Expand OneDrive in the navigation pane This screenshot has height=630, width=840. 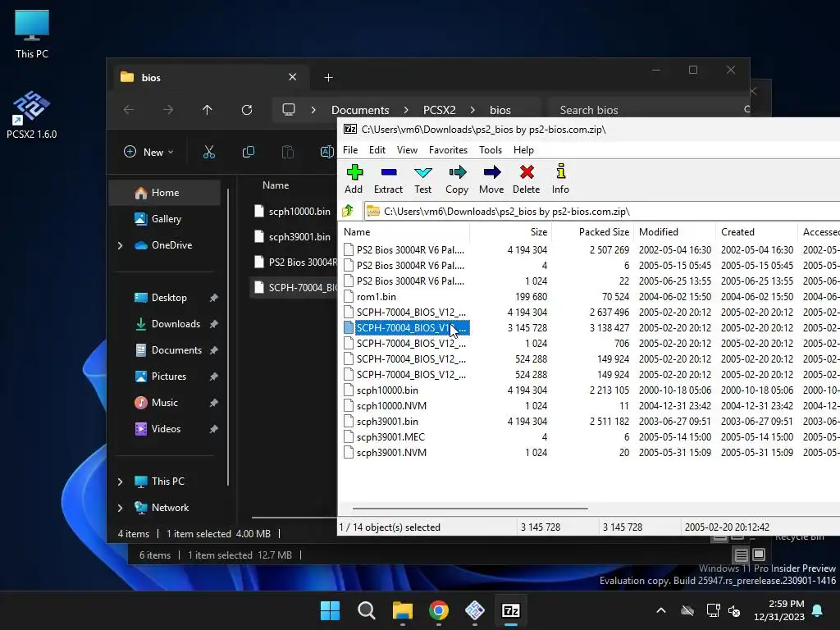(x=120, y=245)
